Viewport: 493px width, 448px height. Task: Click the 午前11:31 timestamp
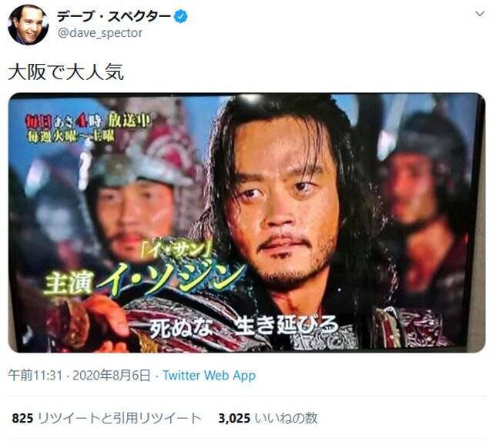35,376
